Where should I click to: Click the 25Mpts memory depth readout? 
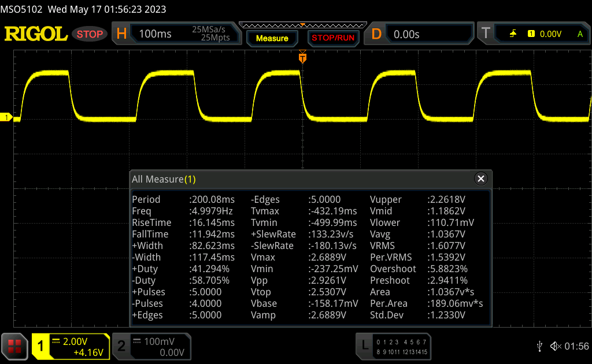215,38
